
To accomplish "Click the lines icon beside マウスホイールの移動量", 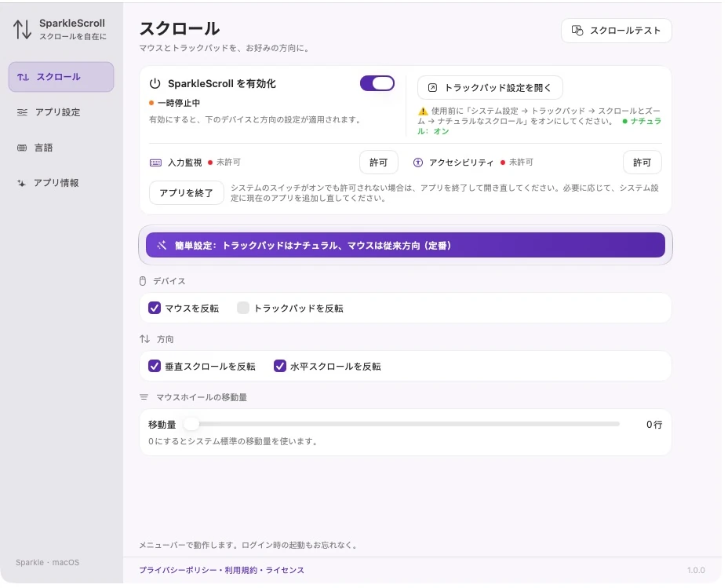I will click(x=144, y=397).
